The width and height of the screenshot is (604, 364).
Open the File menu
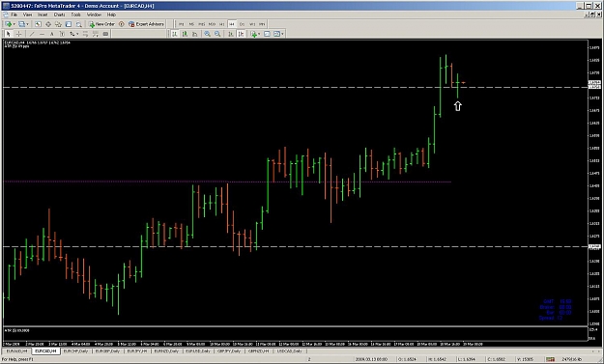tap(14, 14)
